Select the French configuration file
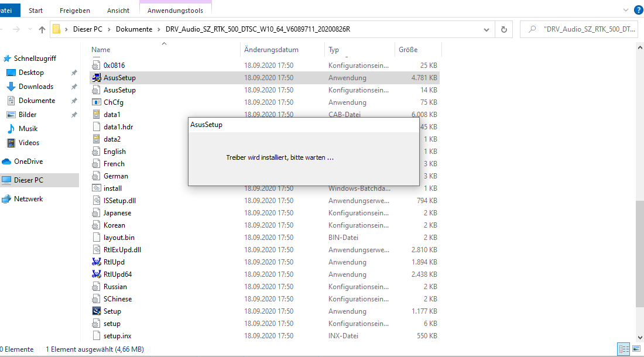644x357 pixels. click(x=114, y=164)
